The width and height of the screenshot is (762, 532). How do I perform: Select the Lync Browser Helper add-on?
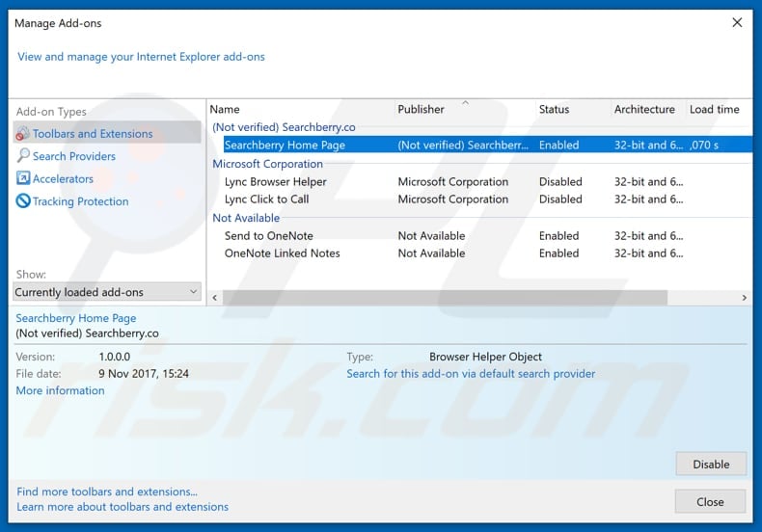[x=276, y=181]
